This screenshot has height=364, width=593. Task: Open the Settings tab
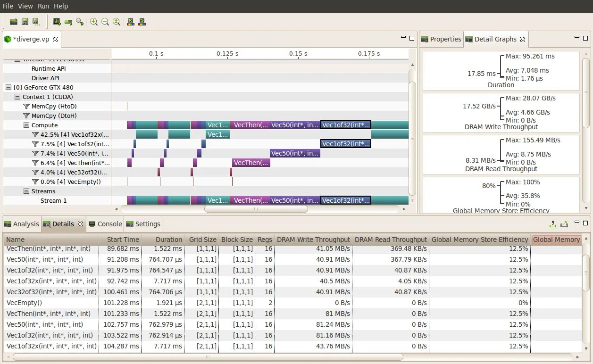pyautogui.click(x=143, y=224)
